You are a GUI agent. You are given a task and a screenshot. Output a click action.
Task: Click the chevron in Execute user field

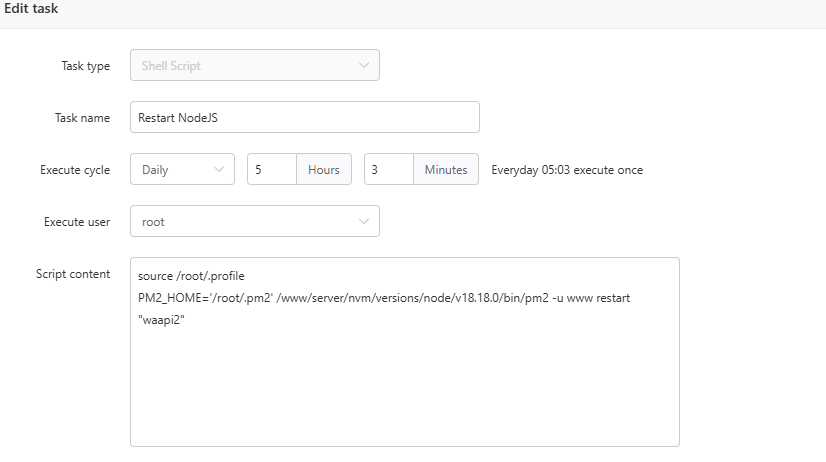[363, 222]
